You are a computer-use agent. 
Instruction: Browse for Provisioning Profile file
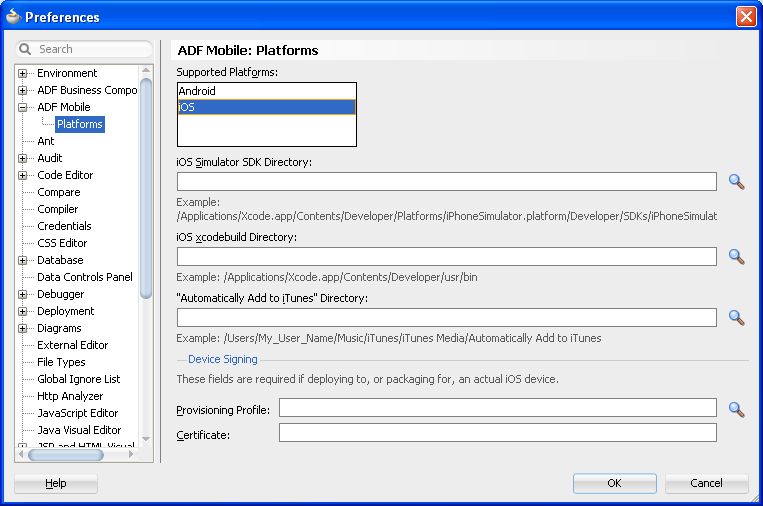pos(737,410)
